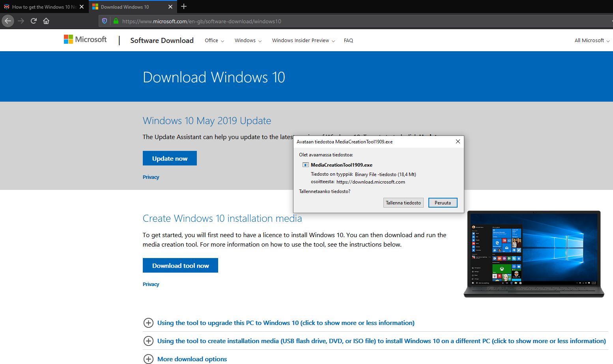Click the 'Olet avaamassa tiedostoa:' text
The height and width of the screenshot is (364, 613).
326,155
